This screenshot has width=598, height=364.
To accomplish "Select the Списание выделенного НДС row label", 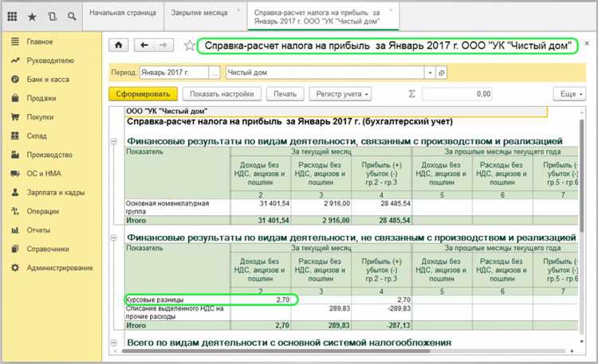I will click(177, 312).
